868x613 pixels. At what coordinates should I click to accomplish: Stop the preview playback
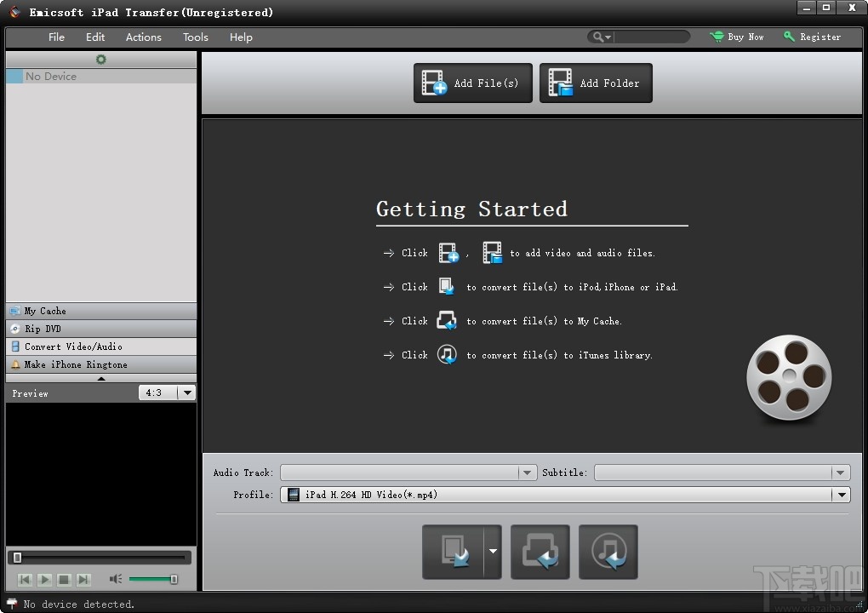click(x=64, y=580)
